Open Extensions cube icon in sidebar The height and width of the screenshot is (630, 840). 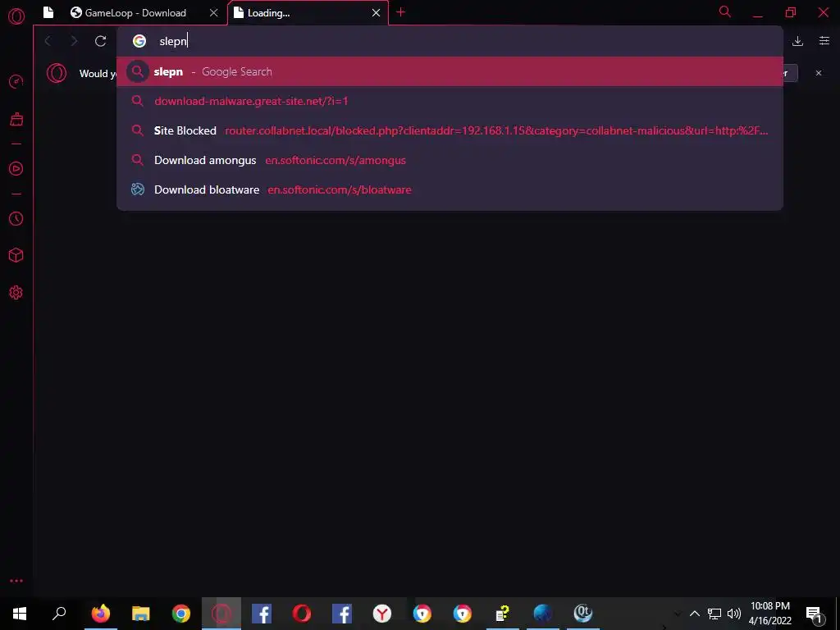pyautogui.click(x=16, y=256)
